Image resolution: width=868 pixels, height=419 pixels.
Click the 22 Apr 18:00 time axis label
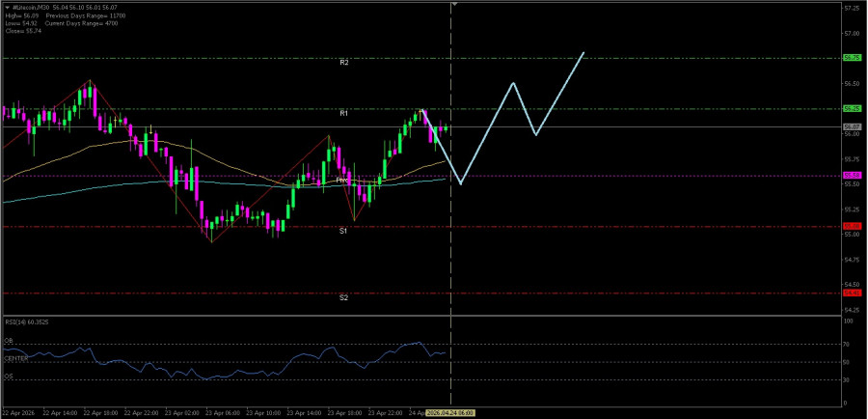98,413
